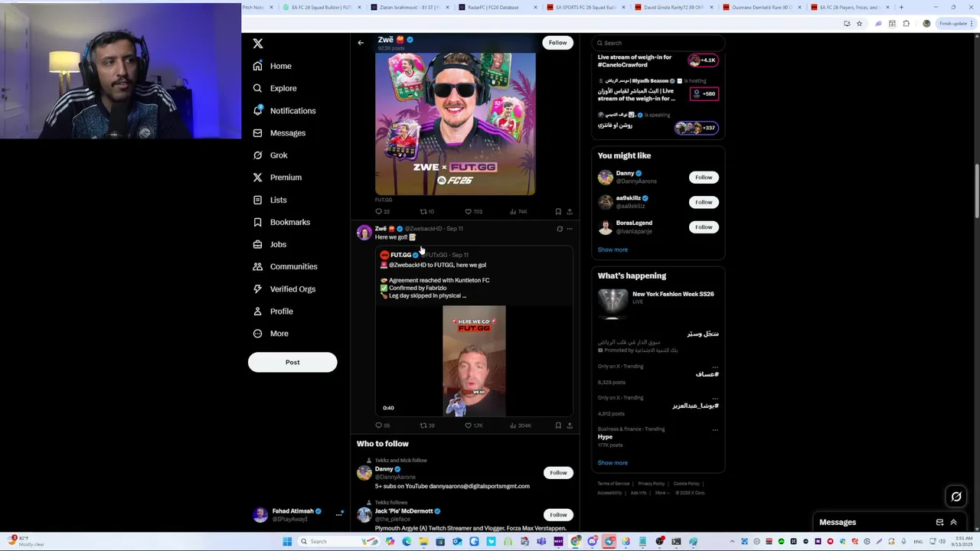
Task: Open Grok explain icon on Here we go post
Action: click(x=560, y=229)
